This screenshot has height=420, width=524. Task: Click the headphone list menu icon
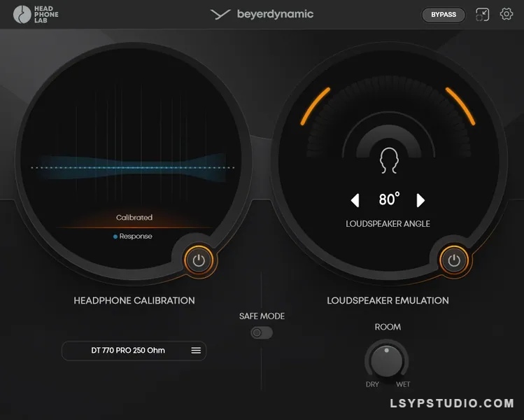196,350
